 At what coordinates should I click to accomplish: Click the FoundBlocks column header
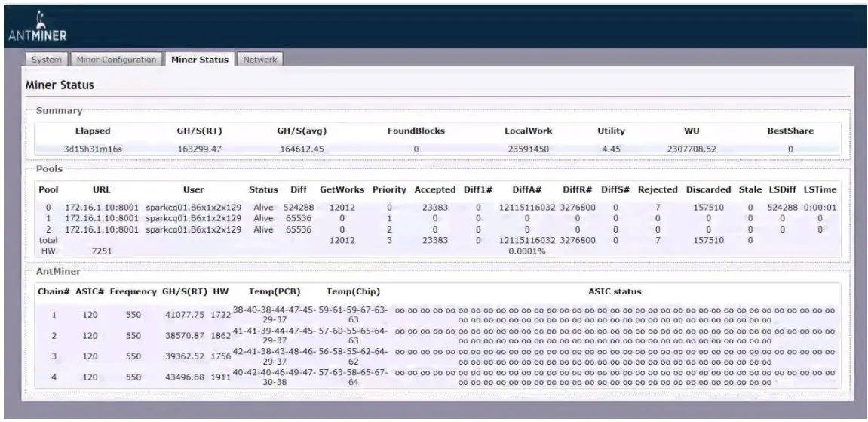pos(416,131)
